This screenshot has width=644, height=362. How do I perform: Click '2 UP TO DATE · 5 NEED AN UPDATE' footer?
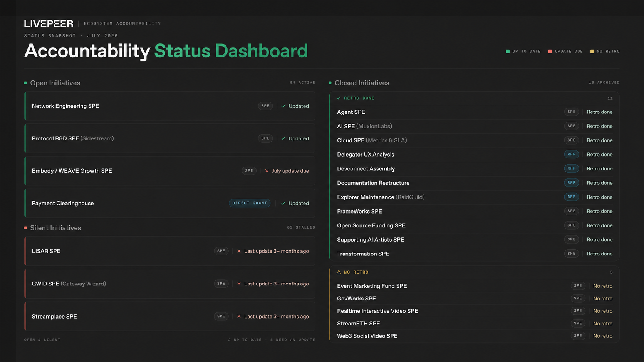[272, 340]
